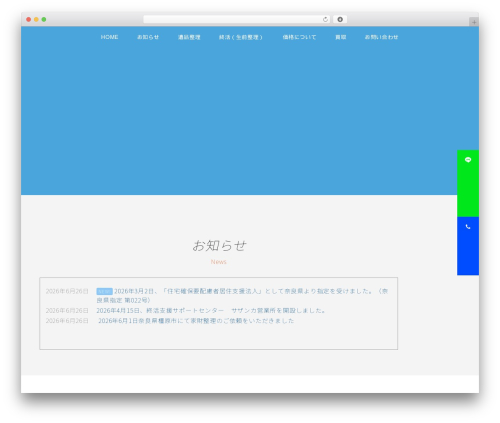Click the round icon button beside address bar
The width and height of the screenshot is (500, 423).
pyautogui.click(x=340, y=19)
